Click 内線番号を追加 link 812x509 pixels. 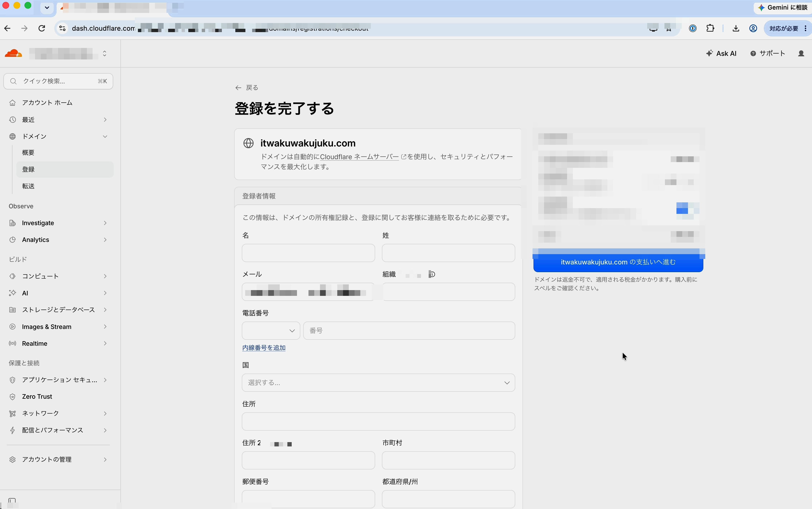264,348
